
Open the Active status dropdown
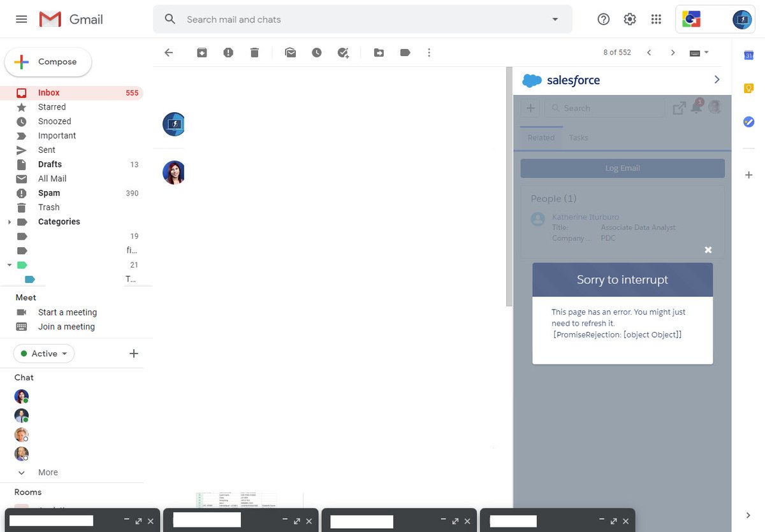coord(44,354)
